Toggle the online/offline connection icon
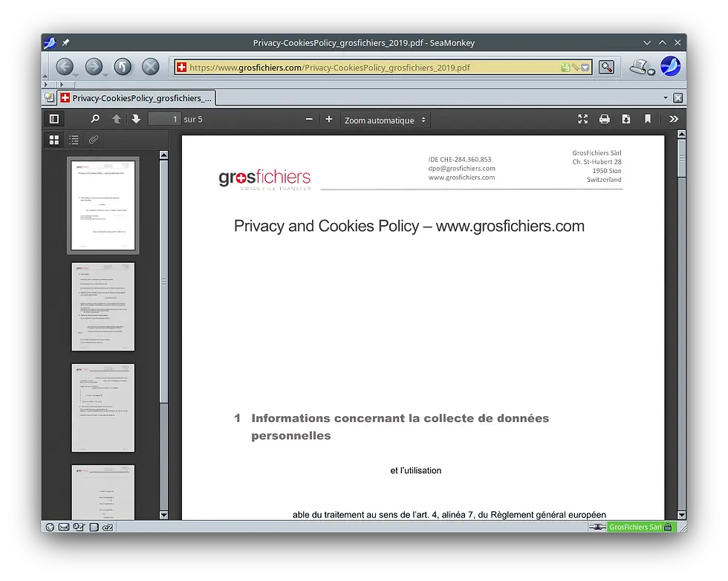The width and height of the screenshot is (728, 581). click(597, 527)
